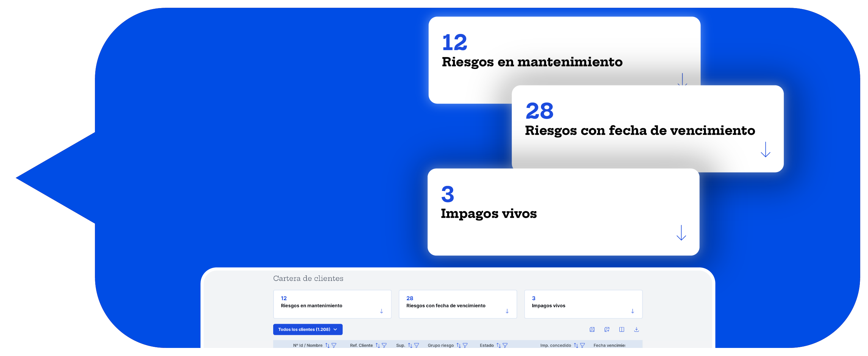
Task: Open the column layout panel icon
Action: click(622, 329)
